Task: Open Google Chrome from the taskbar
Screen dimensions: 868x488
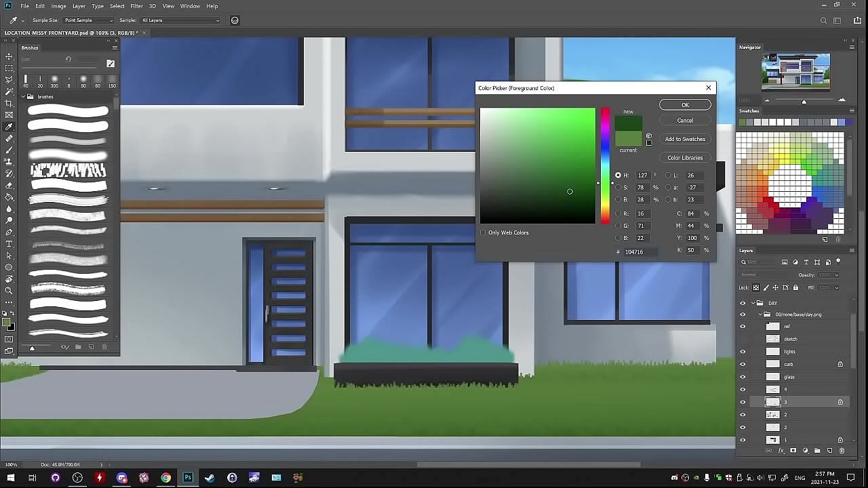Action: 165,478
